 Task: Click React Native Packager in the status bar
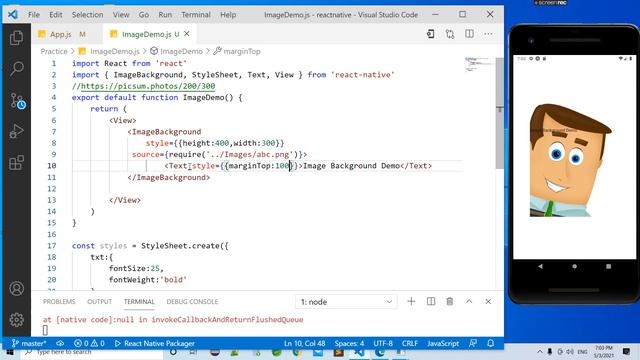(x=155, y=343)
